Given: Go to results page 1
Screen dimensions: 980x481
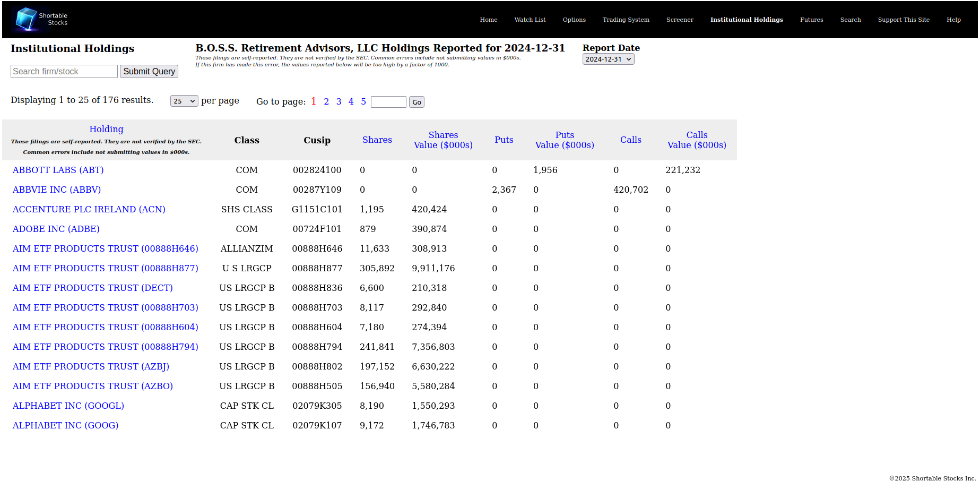Looking at the screenshot, I should coord(314,101).
